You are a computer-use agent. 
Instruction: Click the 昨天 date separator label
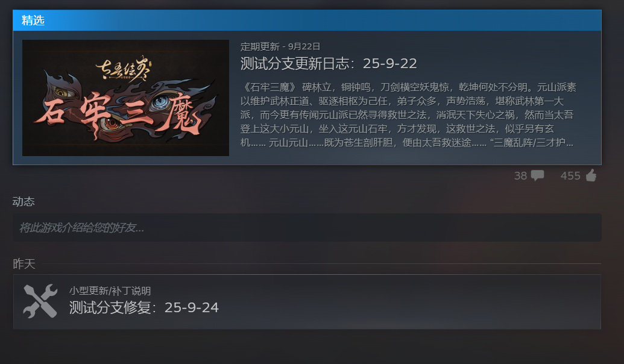point(24,263)
